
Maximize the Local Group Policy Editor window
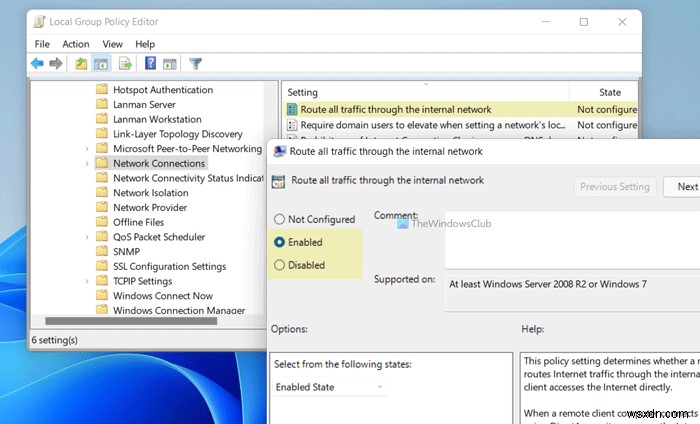pyautogui.click(x=583, y=22)
